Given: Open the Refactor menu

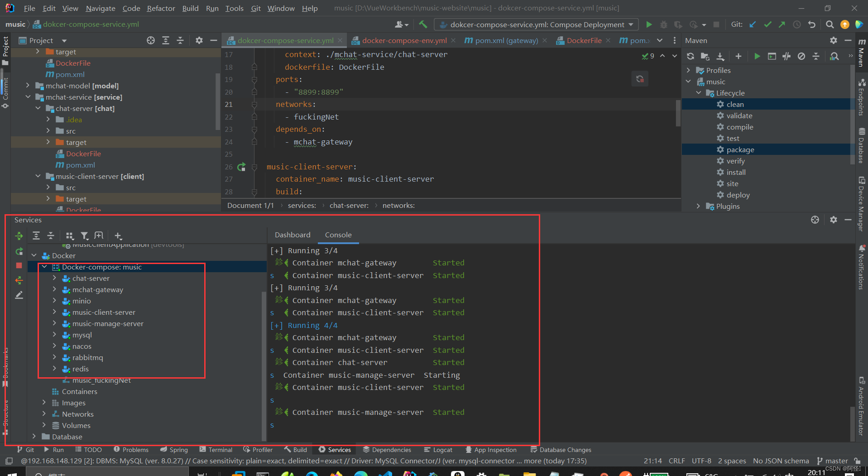Looking at the screenshot, I should click(x=161, y=8).
